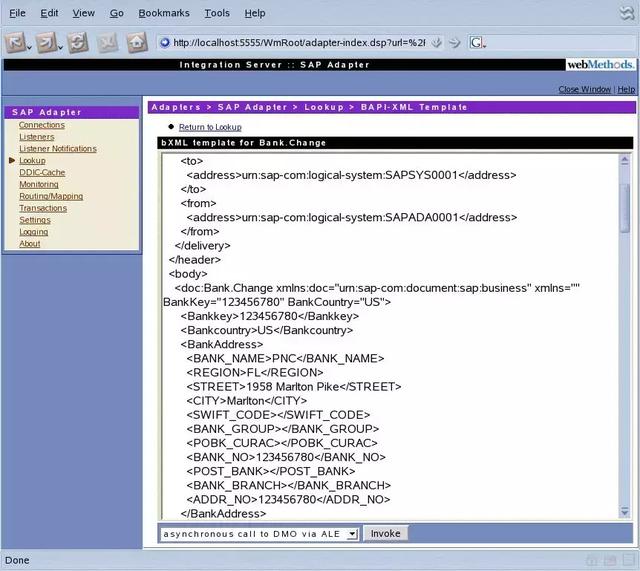Click the scroll down arrow of template
Viewport: 640px width, 571px height.
coord(624,511)
